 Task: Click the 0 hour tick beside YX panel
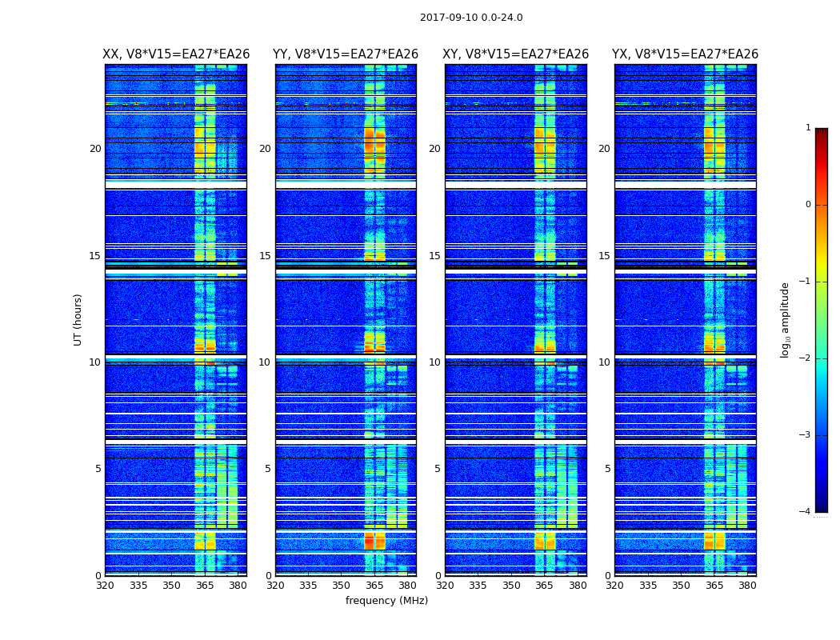pos(607,576)
